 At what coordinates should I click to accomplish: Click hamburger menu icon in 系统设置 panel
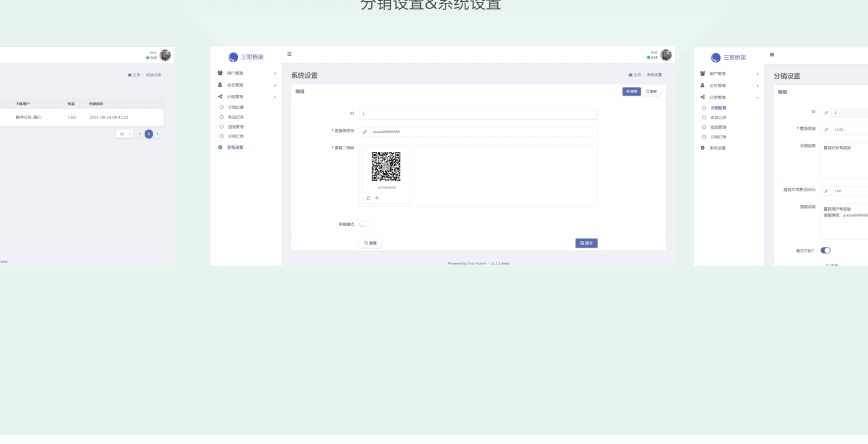click(x=289, y=54)
